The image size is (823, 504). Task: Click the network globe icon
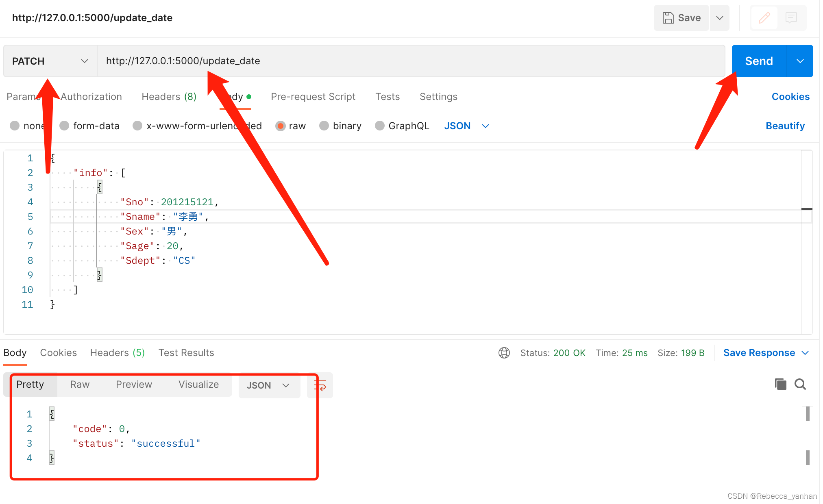click(x=504, y=353)
